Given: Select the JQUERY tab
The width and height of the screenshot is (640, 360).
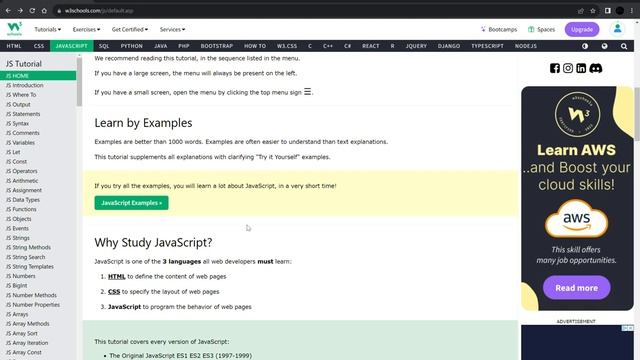Looking at the screenshot, I should point(416,46).
